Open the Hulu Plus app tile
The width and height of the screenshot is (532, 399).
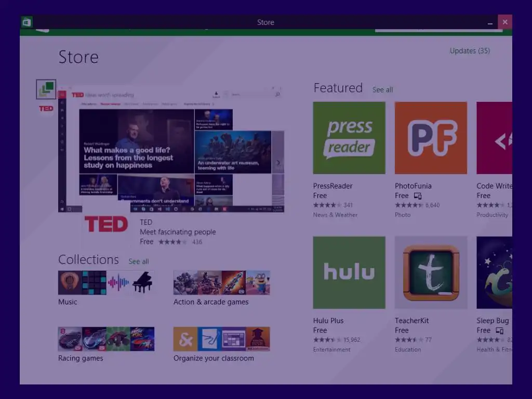349,272
